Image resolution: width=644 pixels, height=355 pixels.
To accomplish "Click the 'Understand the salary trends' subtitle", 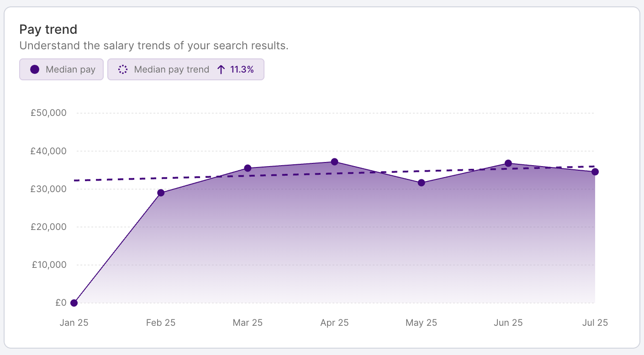I will (154, 46).
